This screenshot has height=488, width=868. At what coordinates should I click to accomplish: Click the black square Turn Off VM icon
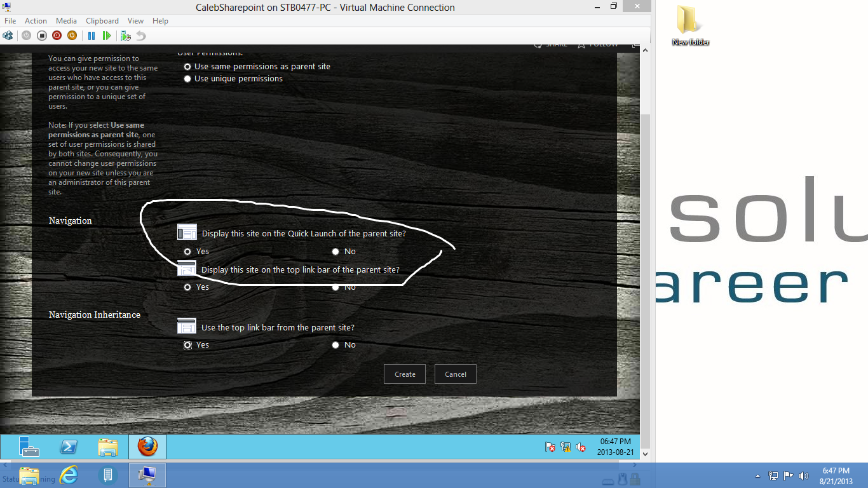tap(41, 36)
